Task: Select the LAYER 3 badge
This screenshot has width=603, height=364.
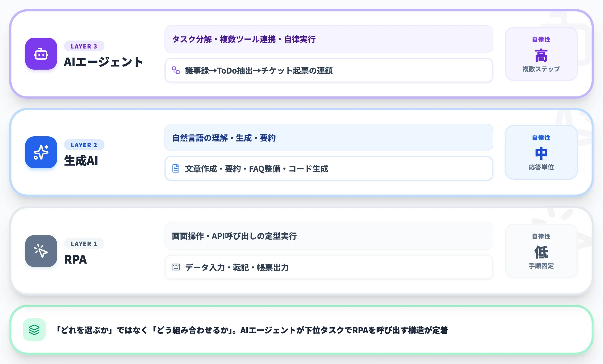Action: 84,46
